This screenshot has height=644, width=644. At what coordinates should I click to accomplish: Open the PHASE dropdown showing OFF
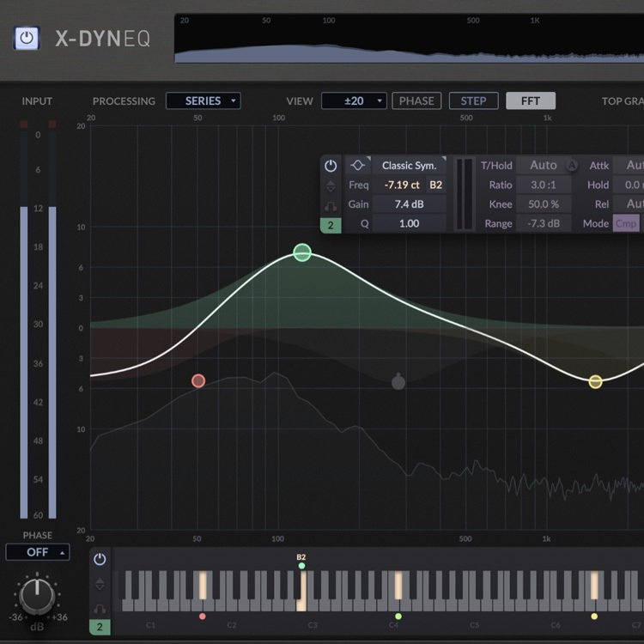[38, 552]
